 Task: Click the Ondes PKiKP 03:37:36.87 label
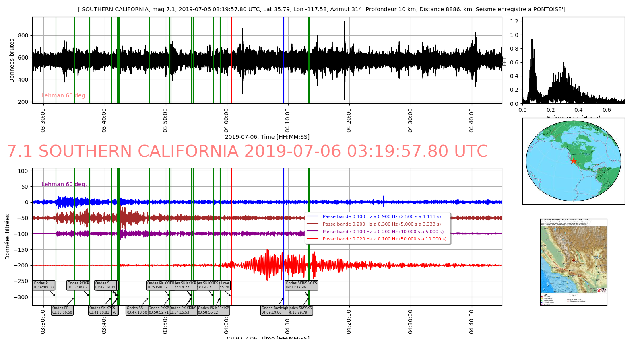(x=78, y=285)
